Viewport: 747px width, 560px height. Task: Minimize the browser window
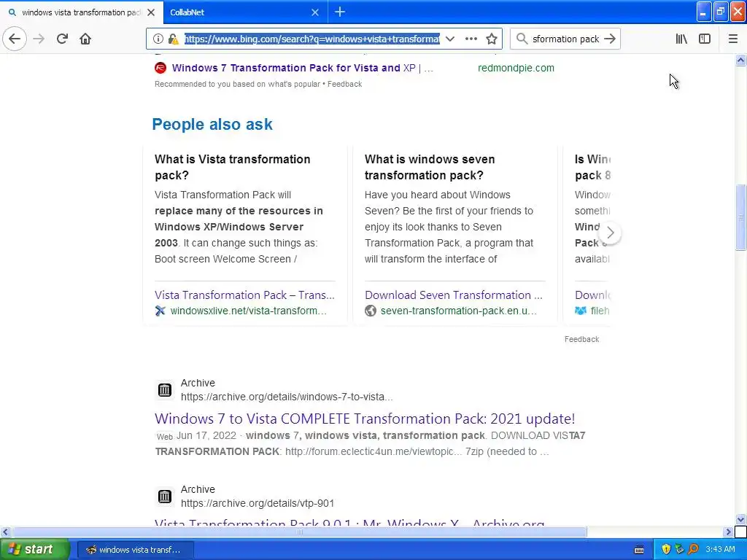click(704, 12)
